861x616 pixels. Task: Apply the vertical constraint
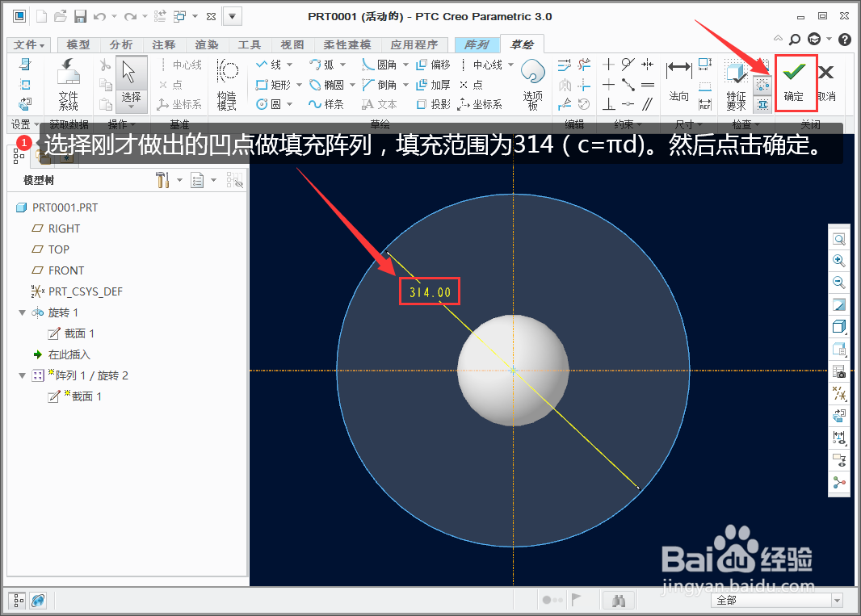tap(608, 65)
